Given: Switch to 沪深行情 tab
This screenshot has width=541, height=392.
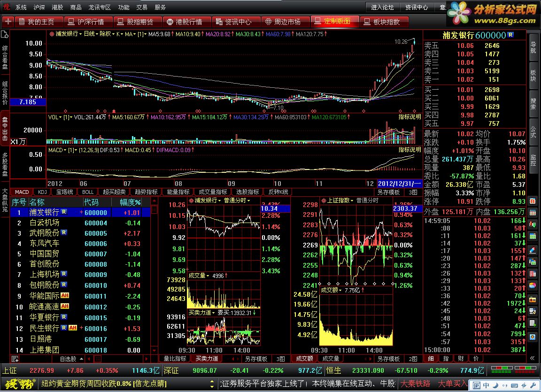Looking at the screenshot, I should tap(88, 22).
